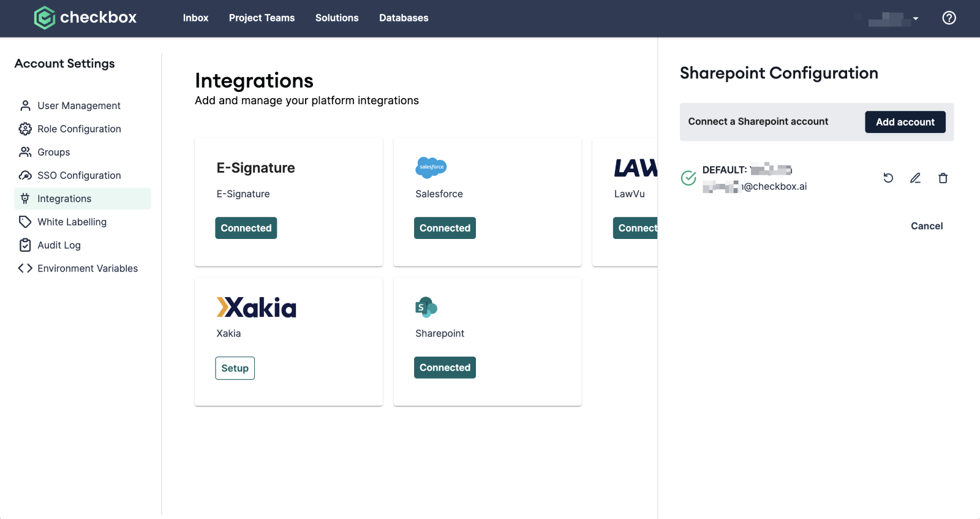This screenshot has height=519, width=980.
Task: Cancel the Sharepoint Configuration panel
Action: point(927,226)
